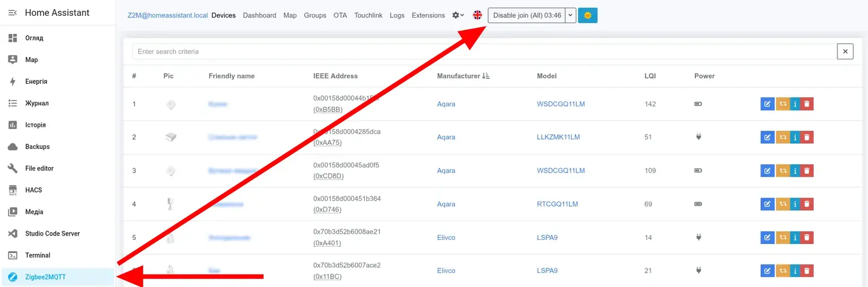Clear the search field with X button
The width and height of the screenshot is (868, 287).
click(845, 52)
